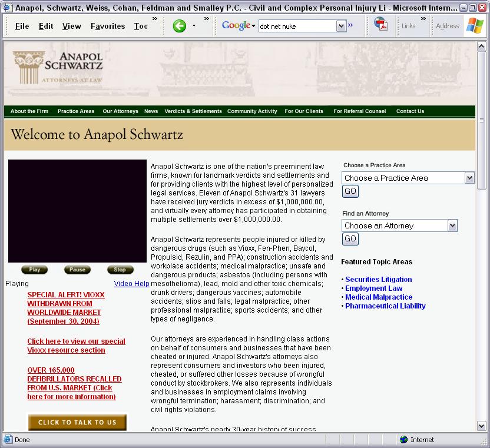Open the File menu
Image resolution: width=490 pixels, height=448 pixels.
[x=22, y=26]
